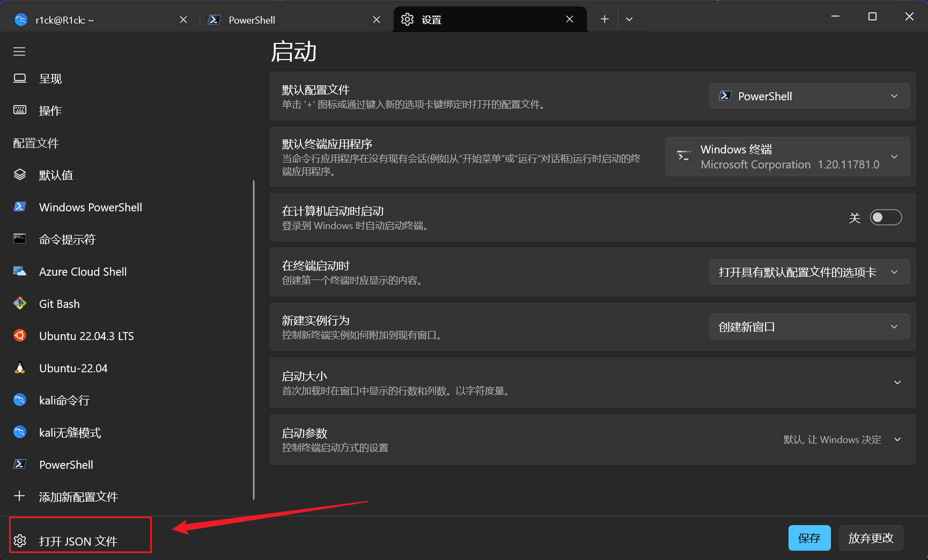The image size is (928, 560).
Task: Click the 放弃更改 button
Action: [871, 538]
